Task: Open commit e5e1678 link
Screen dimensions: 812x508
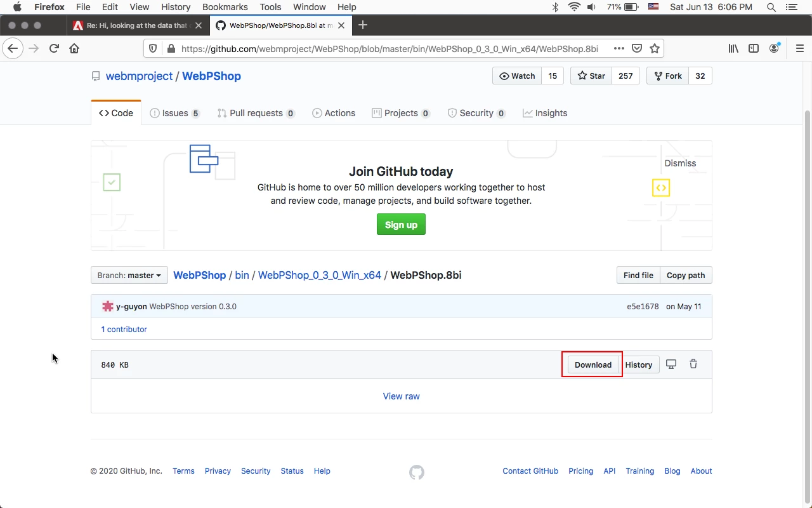Action: pyautogui.click(x=643, y=306)
